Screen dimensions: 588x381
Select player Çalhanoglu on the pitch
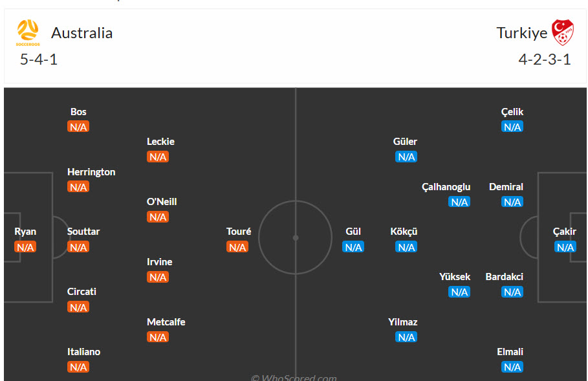[x=446, y=187]
